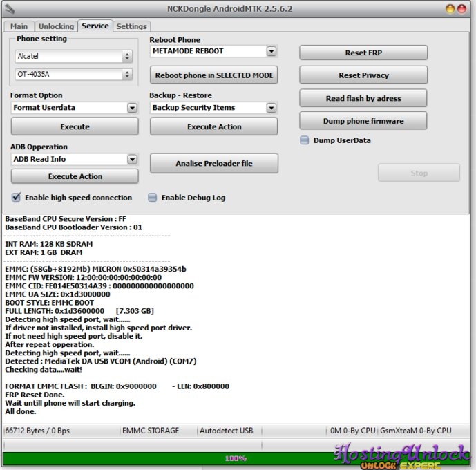Click the yellow minimize window button
The image size is (476, 470).
point(450,9)
